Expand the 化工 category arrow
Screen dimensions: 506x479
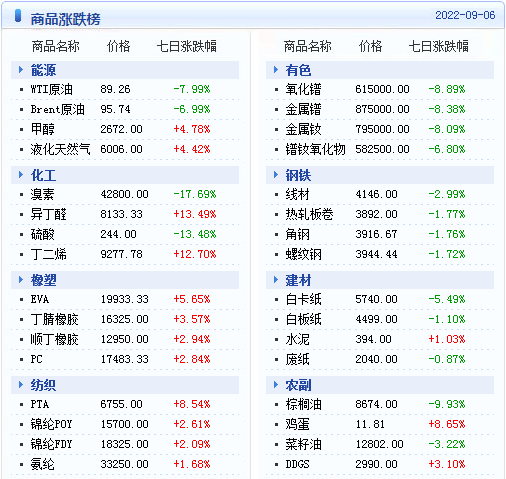coord(21,175)
